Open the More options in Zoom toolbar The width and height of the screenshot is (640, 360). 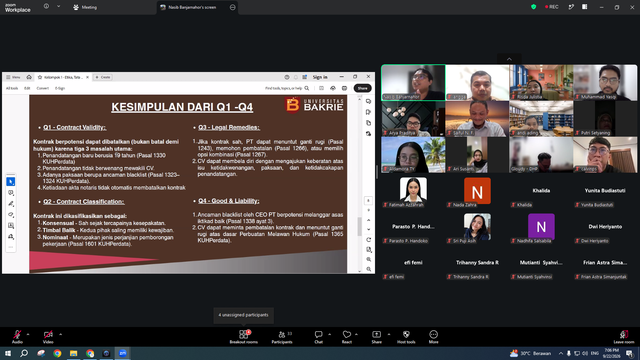click(x=433, y=336)
